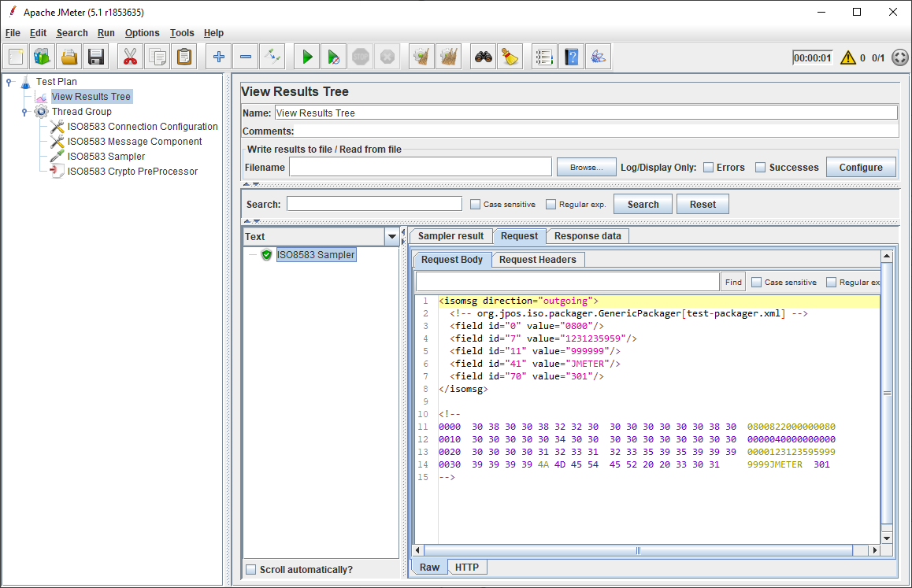Click the Search binoculars toolbar icon

tap(483, 57)
